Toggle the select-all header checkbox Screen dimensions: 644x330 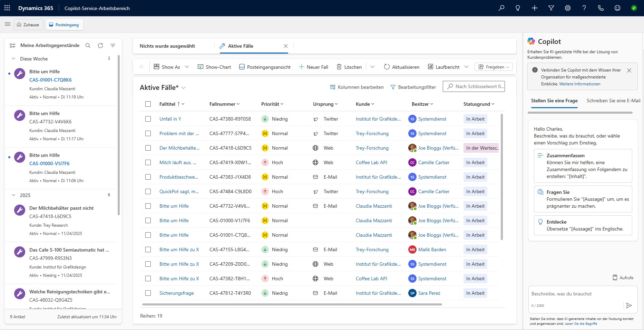148,104
